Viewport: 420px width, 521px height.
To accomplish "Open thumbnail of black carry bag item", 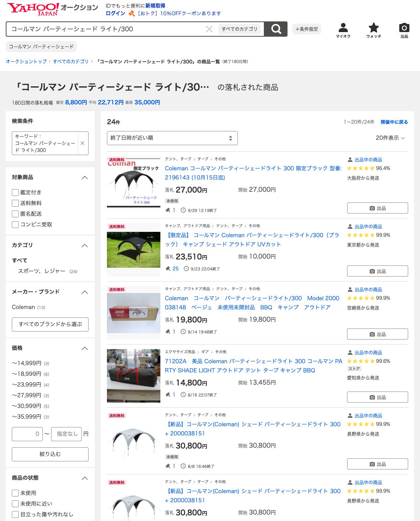I will [x=134, y=376].
